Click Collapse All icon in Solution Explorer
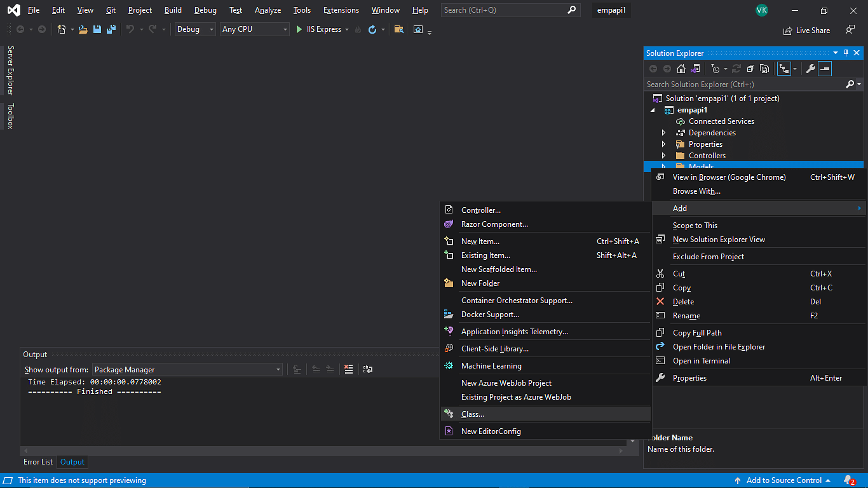Viewport: 868px width, 488px height. (x=750, y=69)
